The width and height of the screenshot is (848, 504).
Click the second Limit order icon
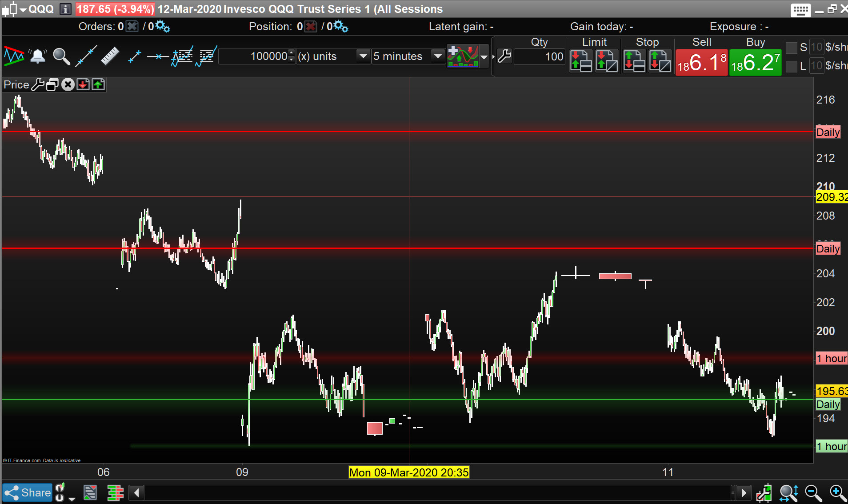pyautogui.click(x=607, y=61)
